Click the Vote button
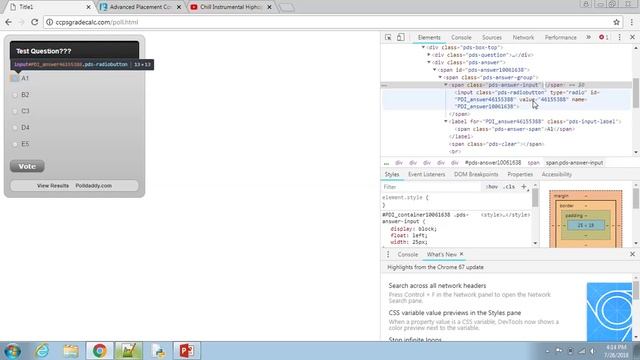Viewport: 640px width, 360px height. (x=27, y=166)
